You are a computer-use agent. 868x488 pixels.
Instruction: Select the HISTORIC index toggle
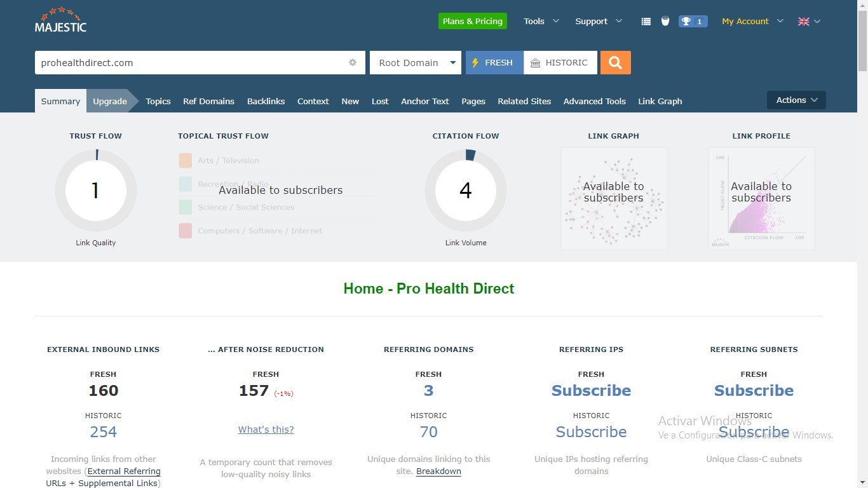tap(560, 62)
